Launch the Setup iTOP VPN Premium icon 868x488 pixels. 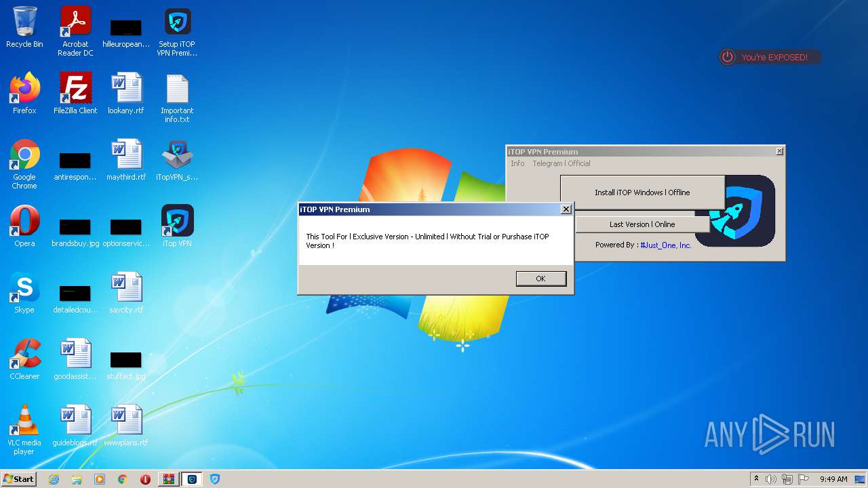[177, 31]
